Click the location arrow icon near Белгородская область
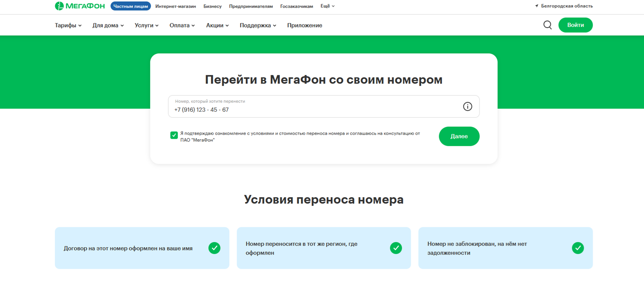Viewport: 644px width, 288px height. [537, 6]
